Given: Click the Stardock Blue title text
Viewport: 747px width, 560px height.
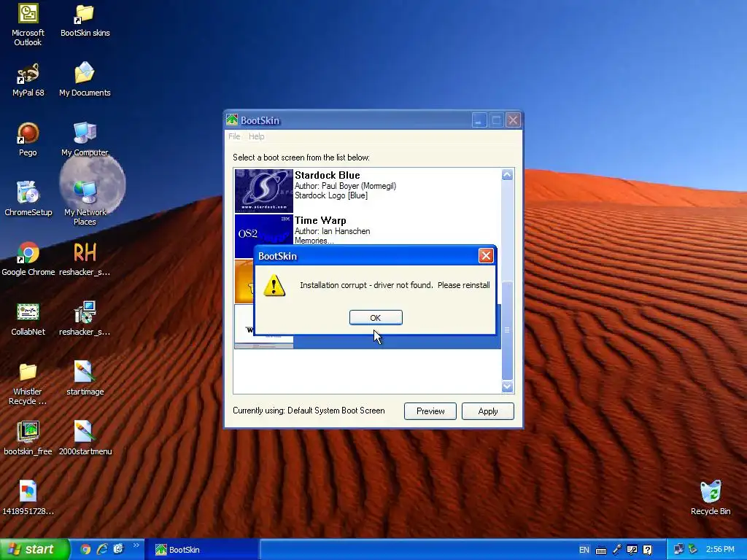Looking at the screenshot, I should point(328,175).
